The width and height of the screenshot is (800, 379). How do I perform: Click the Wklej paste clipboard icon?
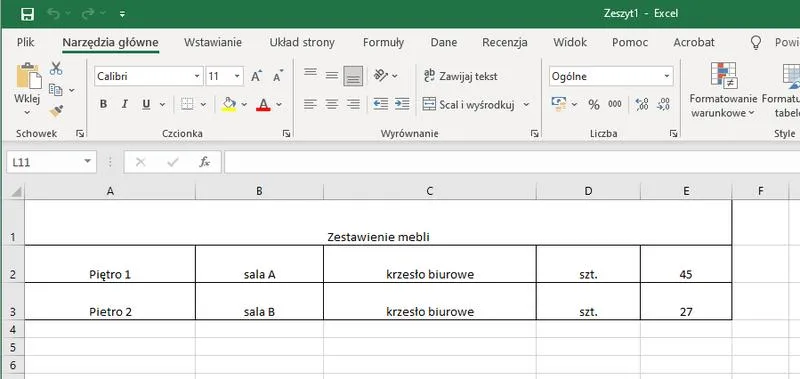pos(29,76)
